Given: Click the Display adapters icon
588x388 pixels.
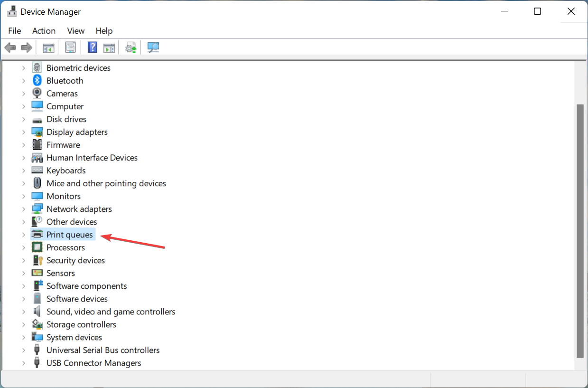Looking at the screenshot, I should (x=37, y=132).
